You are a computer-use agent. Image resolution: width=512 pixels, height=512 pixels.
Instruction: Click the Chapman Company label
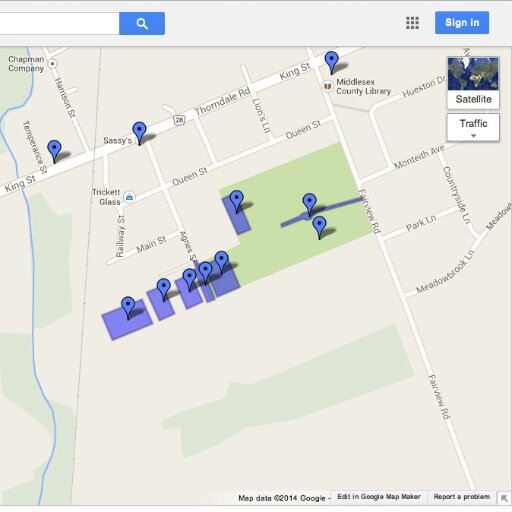point(26,64)
